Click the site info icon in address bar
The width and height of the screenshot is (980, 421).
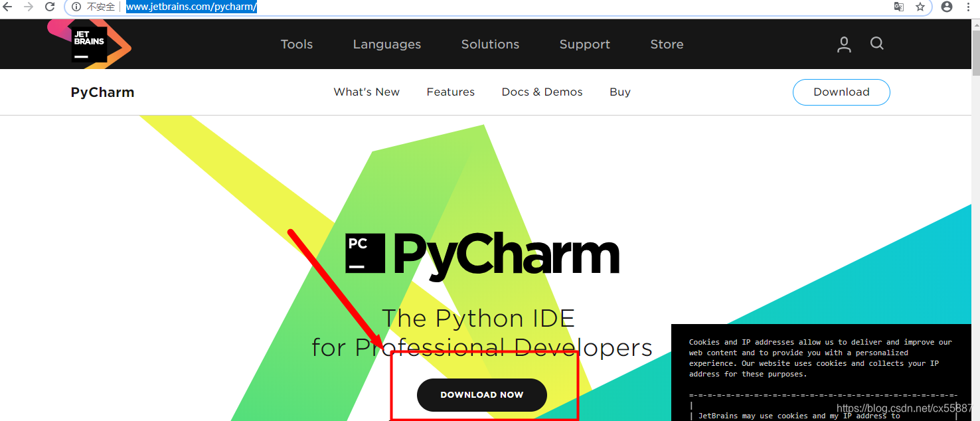(x=76, y=7)
